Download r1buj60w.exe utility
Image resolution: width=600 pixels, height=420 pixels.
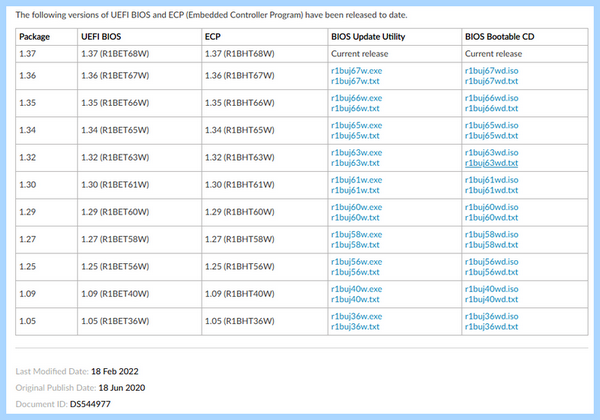click(x=356, y=207)
